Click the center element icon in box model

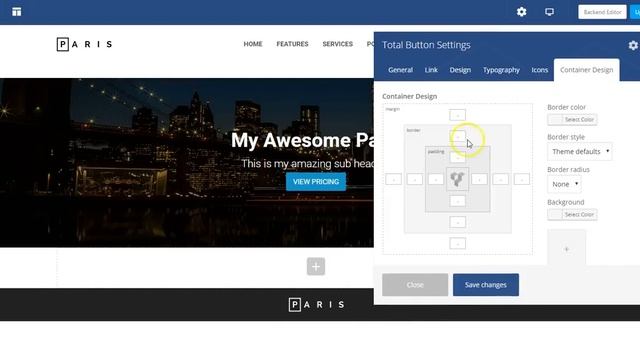pos(457,179)
